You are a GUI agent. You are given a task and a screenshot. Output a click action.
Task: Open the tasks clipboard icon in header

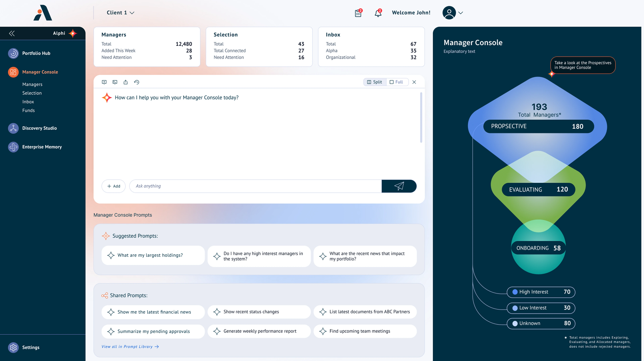coord(358,13)
